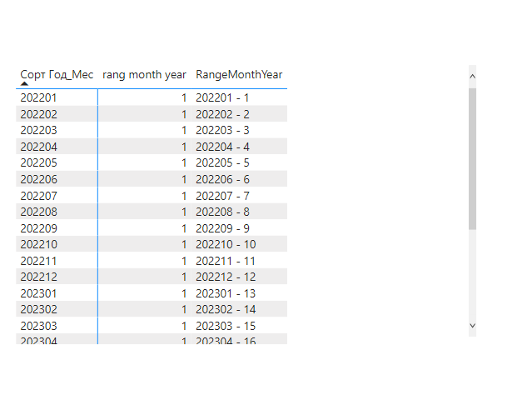Screen dimensions: 532x415
Task: Click rang value 1 in the 202212 row
Action: [184, 277]
